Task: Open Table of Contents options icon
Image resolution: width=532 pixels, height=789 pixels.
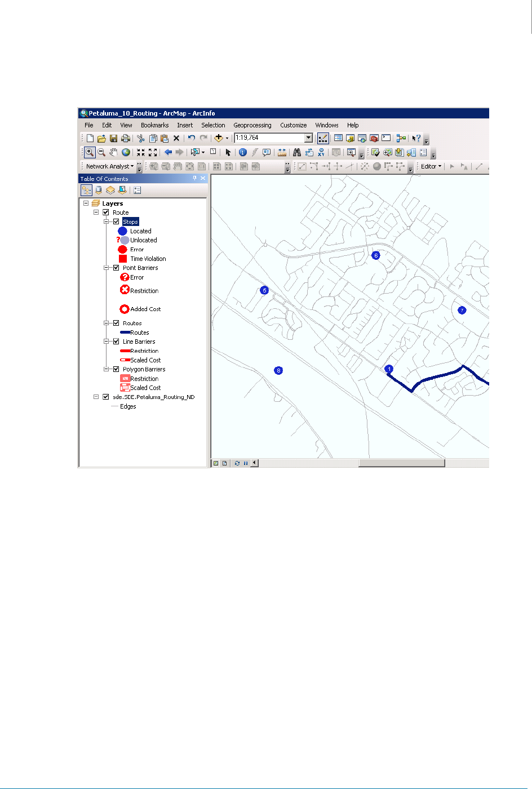Action: [138, 190]
